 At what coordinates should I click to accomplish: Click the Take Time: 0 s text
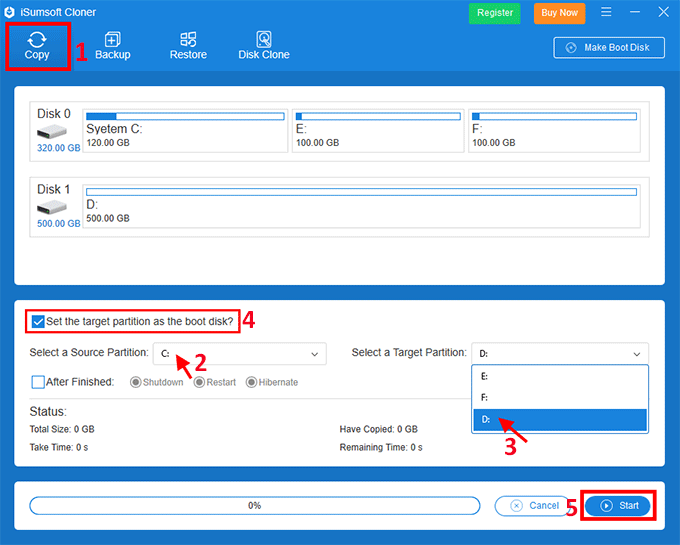point(59,447)
